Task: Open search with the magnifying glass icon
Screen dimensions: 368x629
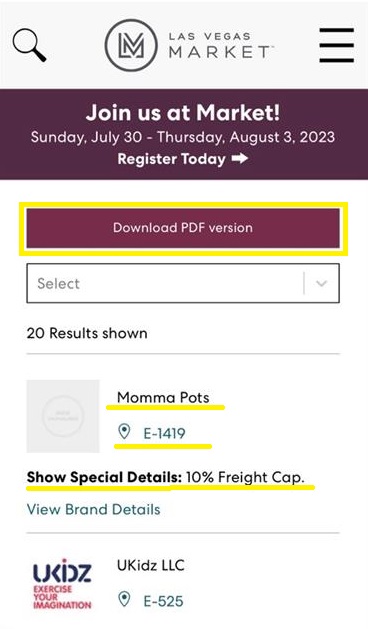Action: point(30,46)
